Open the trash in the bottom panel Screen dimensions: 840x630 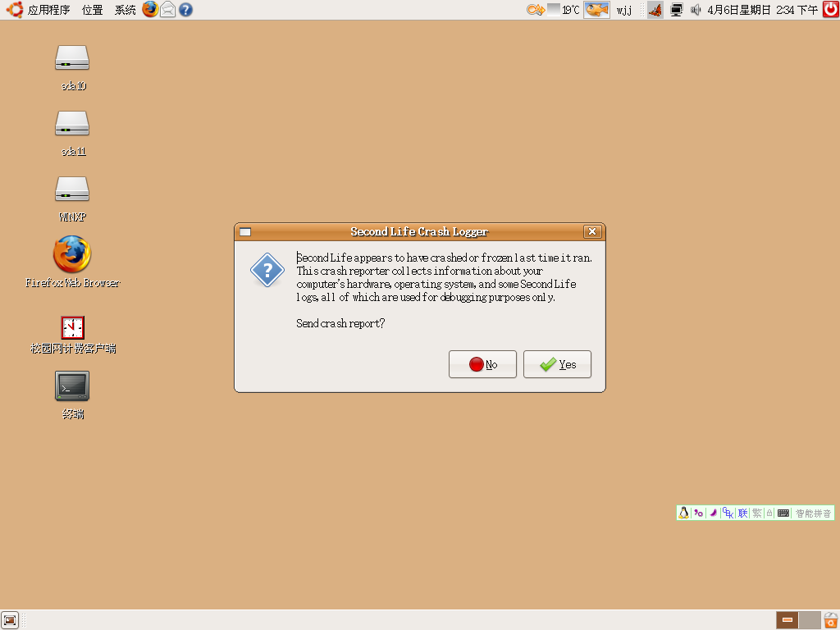point(831,620)
